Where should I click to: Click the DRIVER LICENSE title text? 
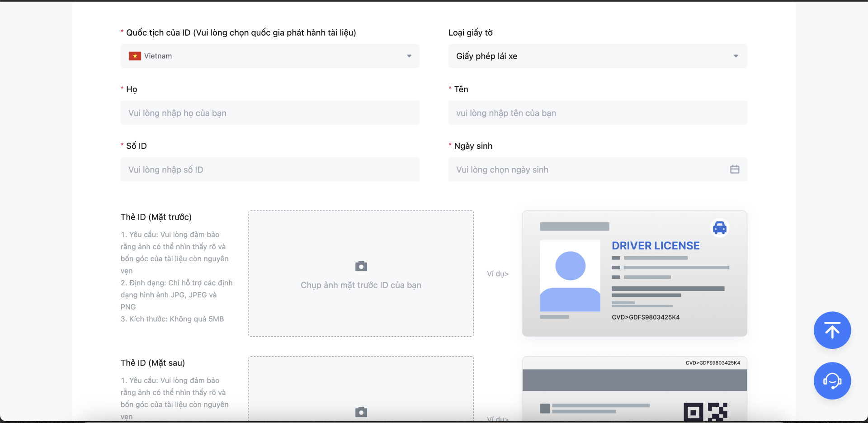click(x=656, y=246)
